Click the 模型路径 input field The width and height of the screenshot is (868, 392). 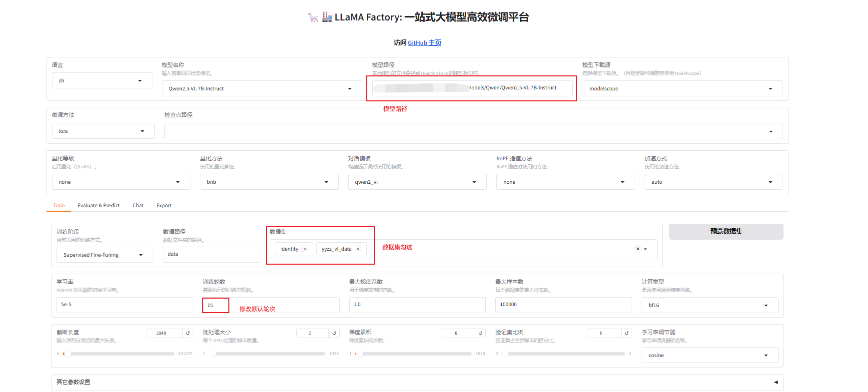tap(472, 88)
